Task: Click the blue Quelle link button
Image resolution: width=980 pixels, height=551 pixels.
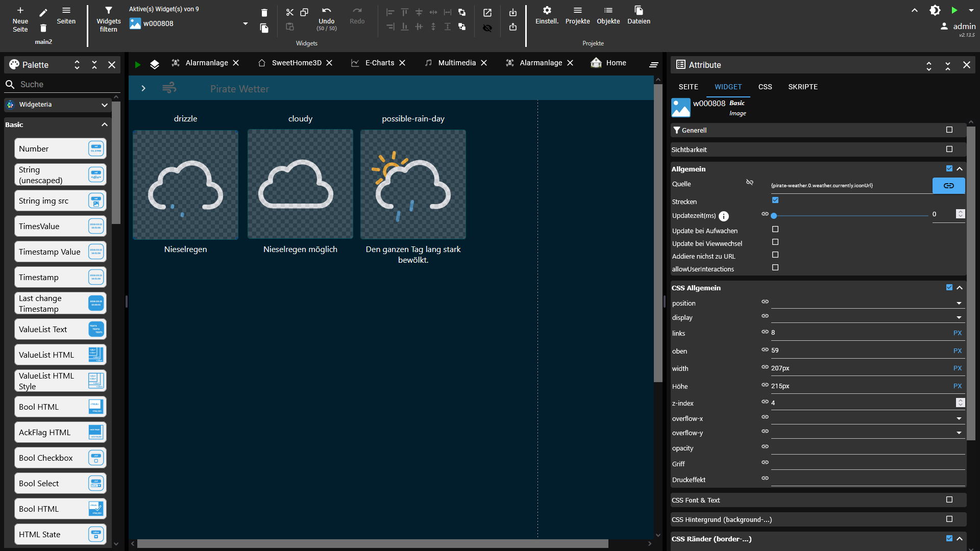Action: 948,186
